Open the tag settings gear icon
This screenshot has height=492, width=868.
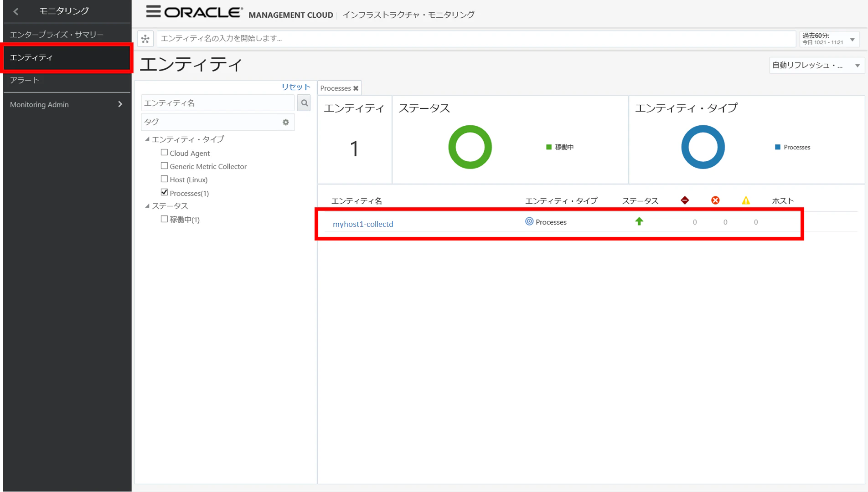click(286, 122)
